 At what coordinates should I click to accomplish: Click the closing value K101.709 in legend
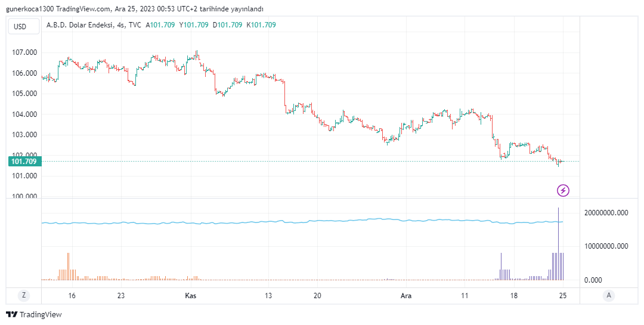(261, 25)
